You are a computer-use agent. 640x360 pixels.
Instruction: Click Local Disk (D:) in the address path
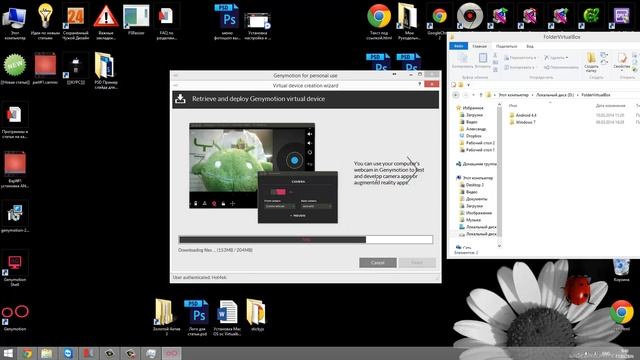555,95
